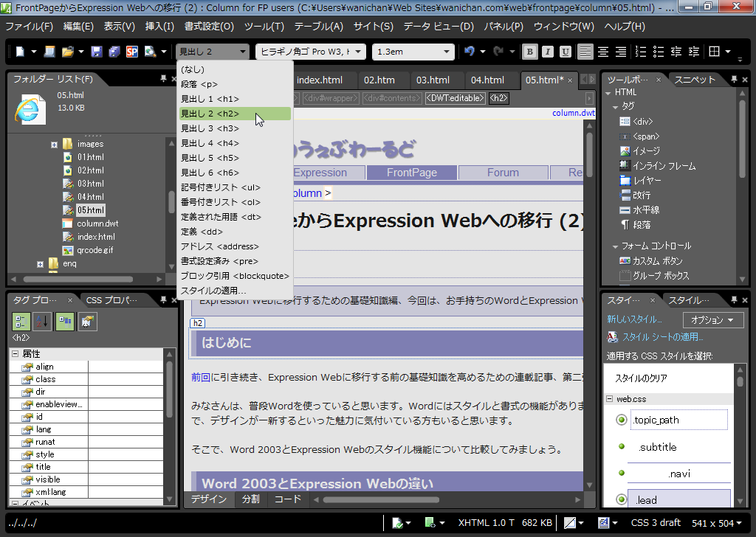Select column.dwt in the folder list
The width and height of the screenshot is (756, 537).
97,224
